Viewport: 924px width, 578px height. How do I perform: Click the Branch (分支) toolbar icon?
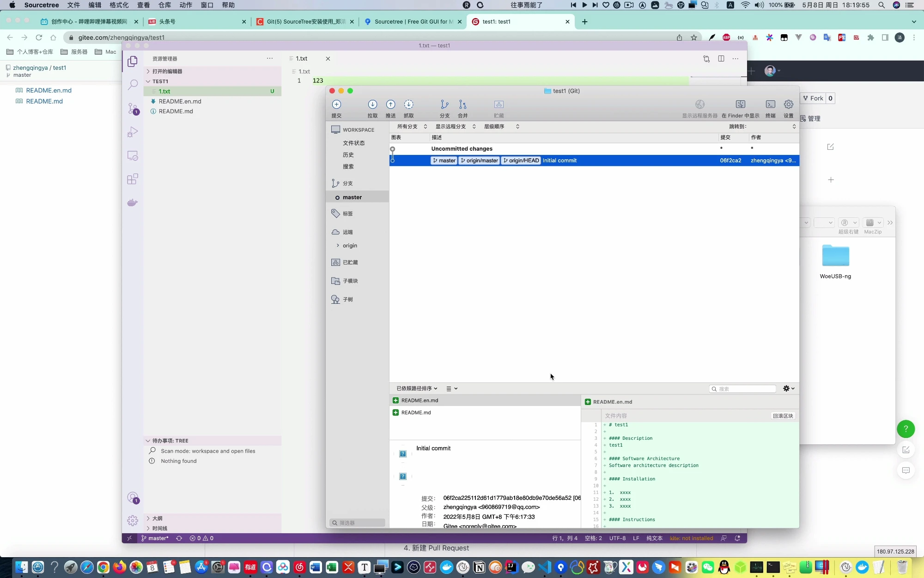pyautogui.click(x=444, y=105)
